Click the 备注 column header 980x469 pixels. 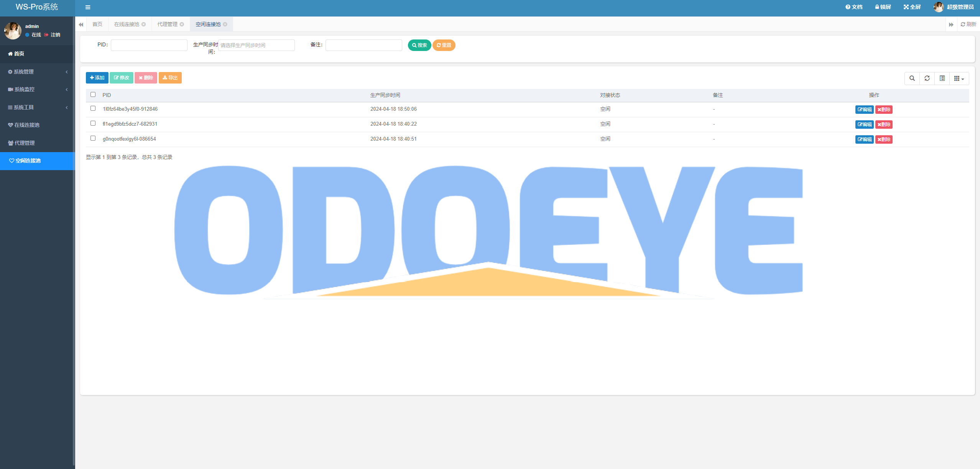[718, 95]
